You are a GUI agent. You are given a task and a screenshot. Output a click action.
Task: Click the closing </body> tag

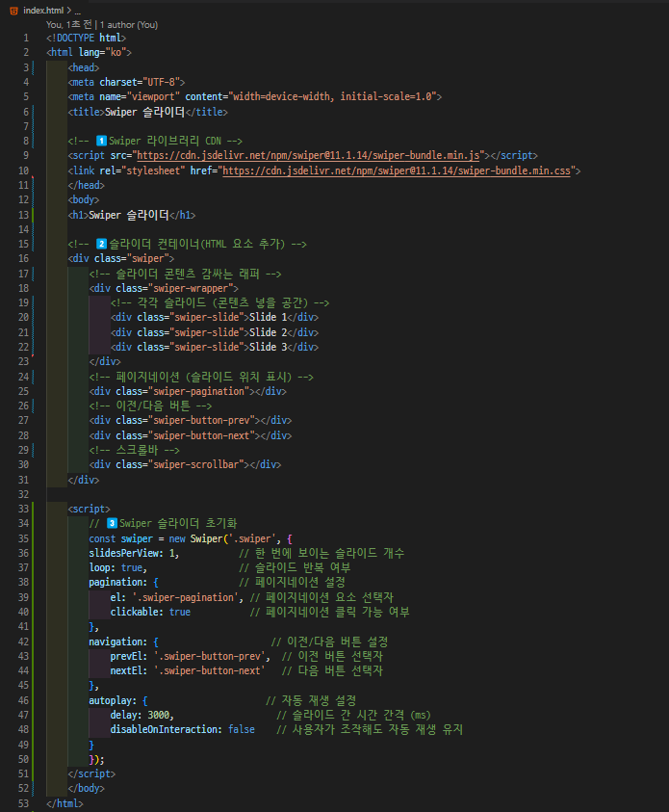pos(86,789)
